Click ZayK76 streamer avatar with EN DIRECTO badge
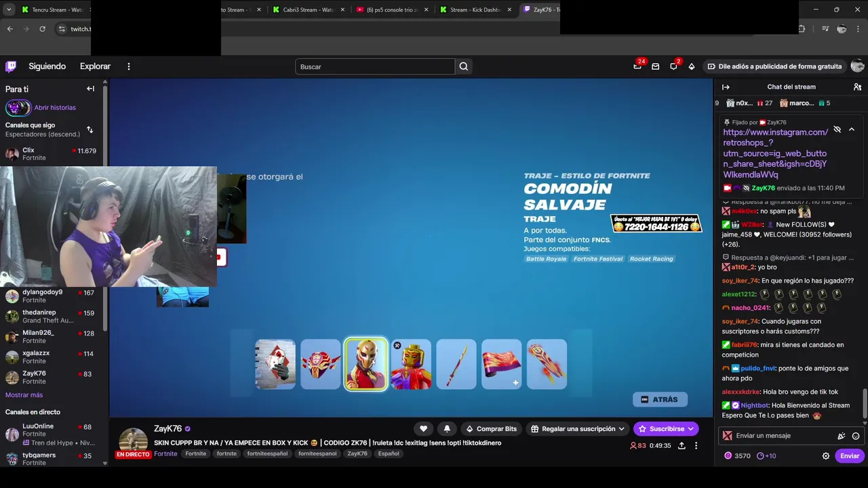868x488 pixels. click(133, 442)
